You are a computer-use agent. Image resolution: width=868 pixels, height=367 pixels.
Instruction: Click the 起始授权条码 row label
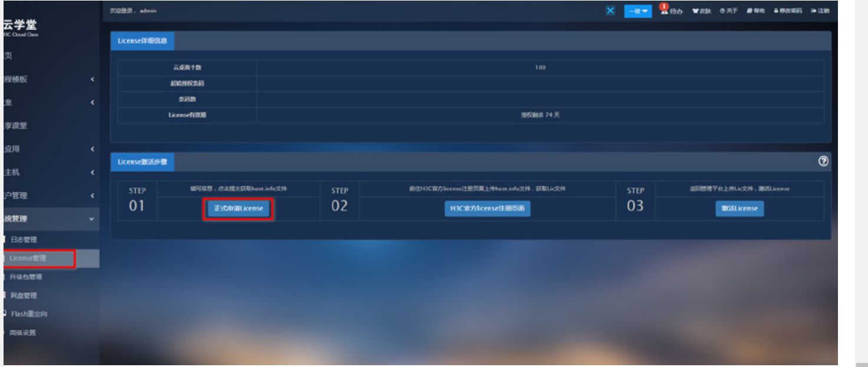[x=187, y=84]
